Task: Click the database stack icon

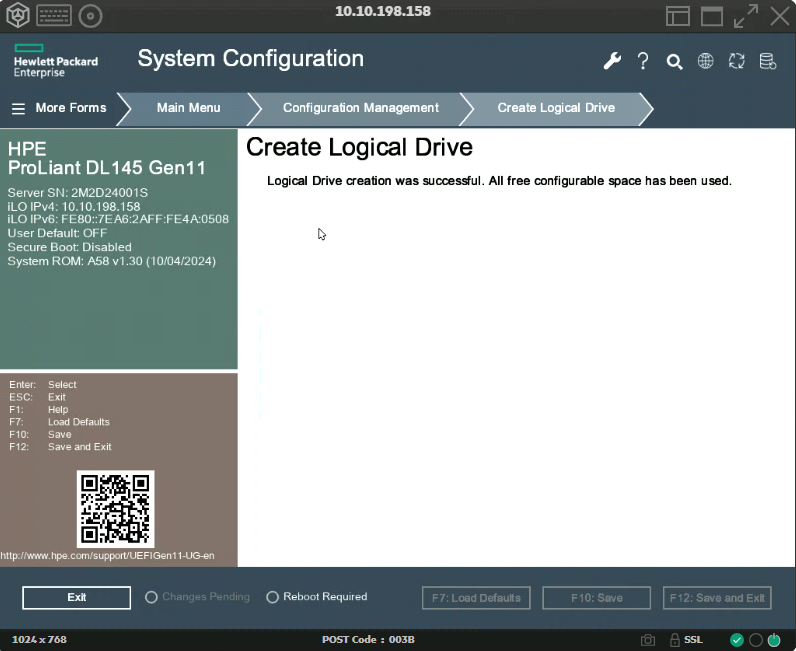Action: 768,61
